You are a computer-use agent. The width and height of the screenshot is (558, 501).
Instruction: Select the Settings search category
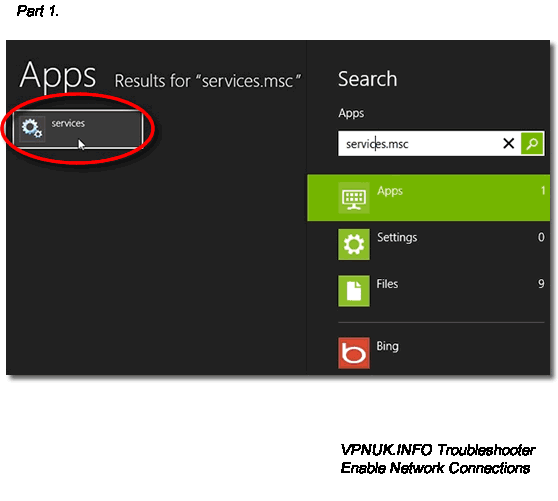[428, 244]
